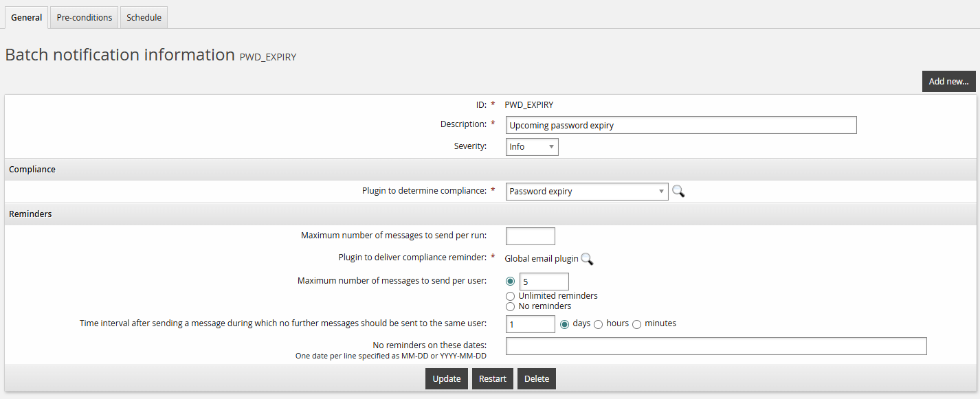Set interval unit to minutes
980x399 pixels.
(636, 324)
